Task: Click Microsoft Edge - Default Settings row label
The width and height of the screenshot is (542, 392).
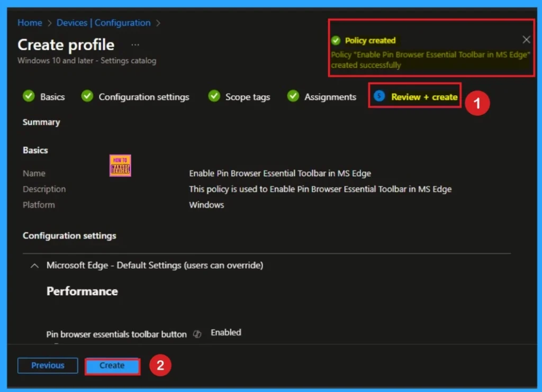Action: 155,265
